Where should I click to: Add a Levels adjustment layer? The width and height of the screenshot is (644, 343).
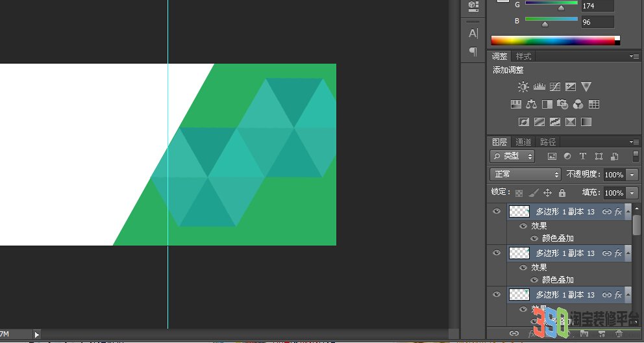click(539, 86)
